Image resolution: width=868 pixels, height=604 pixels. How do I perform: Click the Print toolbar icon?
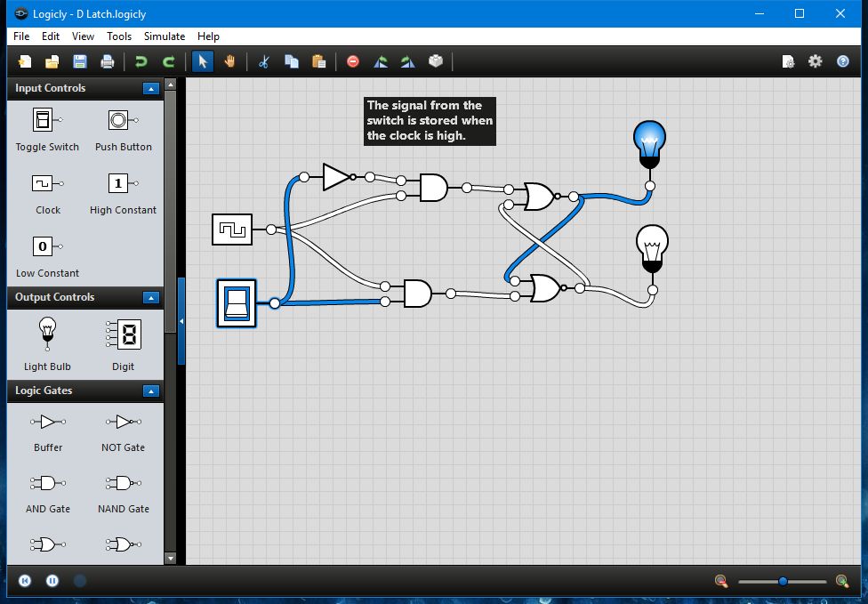[x=108, y=60]
